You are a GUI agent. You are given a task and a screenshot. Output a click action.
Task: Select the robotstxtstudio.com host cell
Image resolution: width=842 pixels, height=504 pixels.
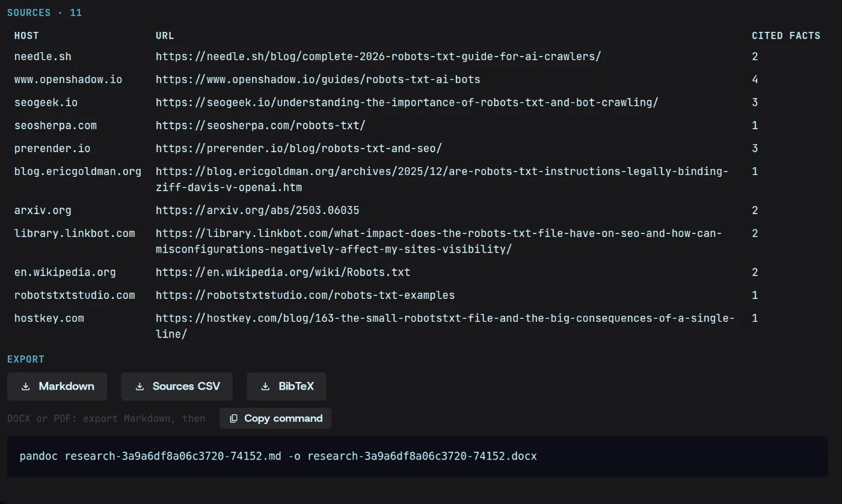click(x=75, y=295)
